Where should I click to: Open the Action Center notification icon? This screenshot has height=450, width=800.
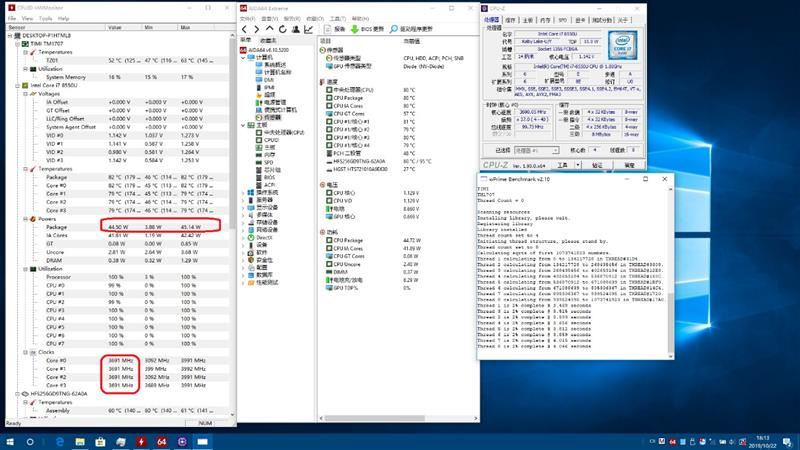click(788, 442)
